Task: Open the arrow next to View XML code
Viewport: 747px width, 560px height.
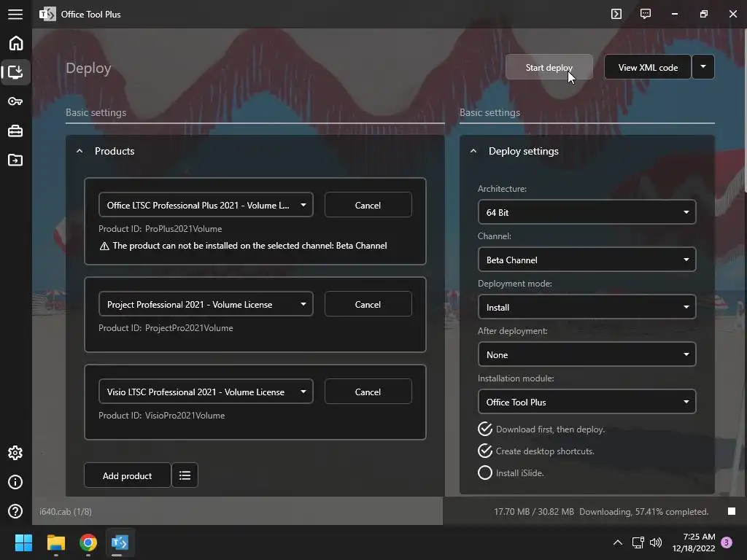Action: 703,67
